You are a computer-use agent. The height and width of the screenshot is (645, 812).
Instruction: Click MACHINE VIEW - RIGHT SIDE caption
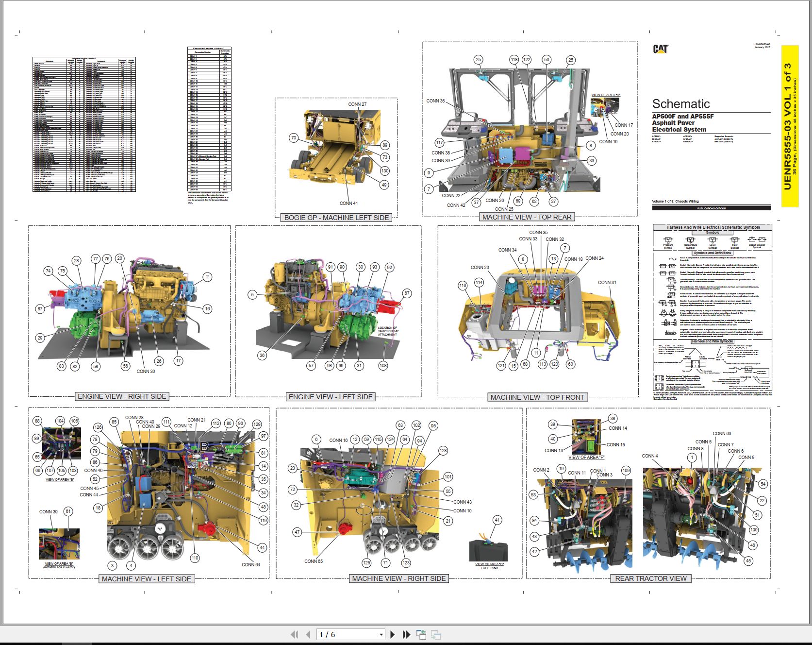click(398, 578)
